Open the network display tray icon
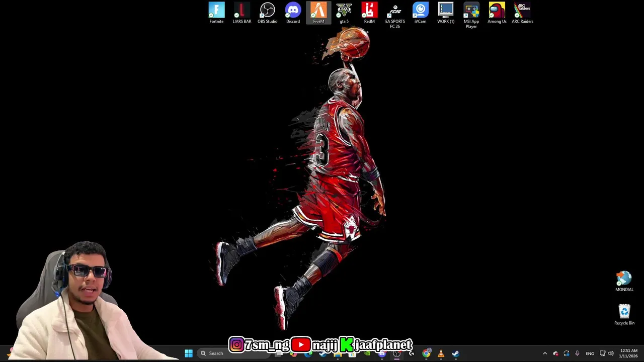 tap(602, 353)
